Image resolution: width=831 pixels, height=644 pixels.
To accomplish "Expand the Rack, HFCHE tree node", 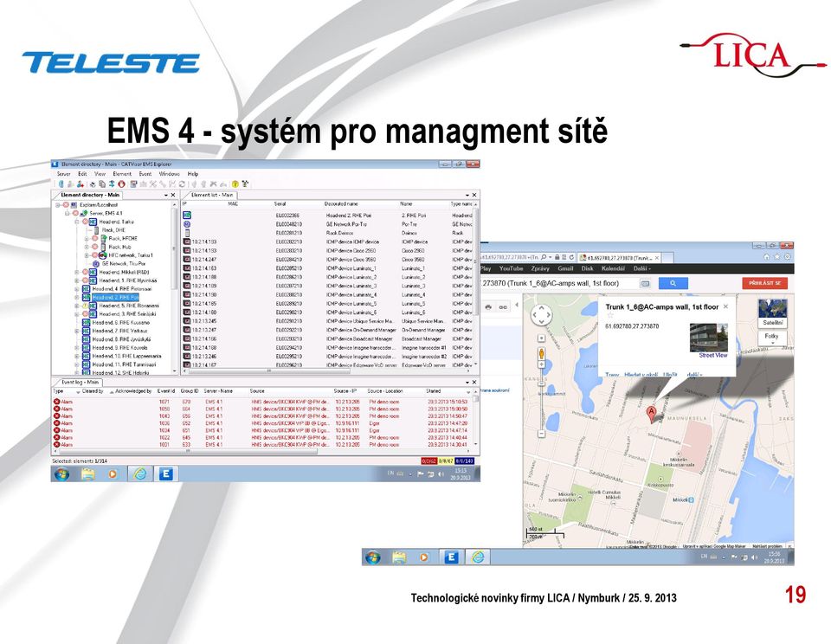I will tap(87, 239).
